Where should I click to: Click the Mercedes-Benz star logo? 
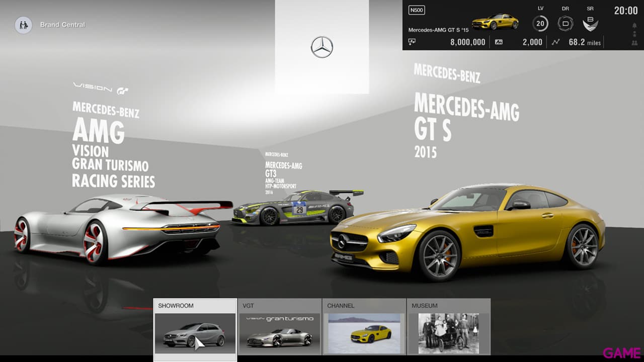[322, 47]
